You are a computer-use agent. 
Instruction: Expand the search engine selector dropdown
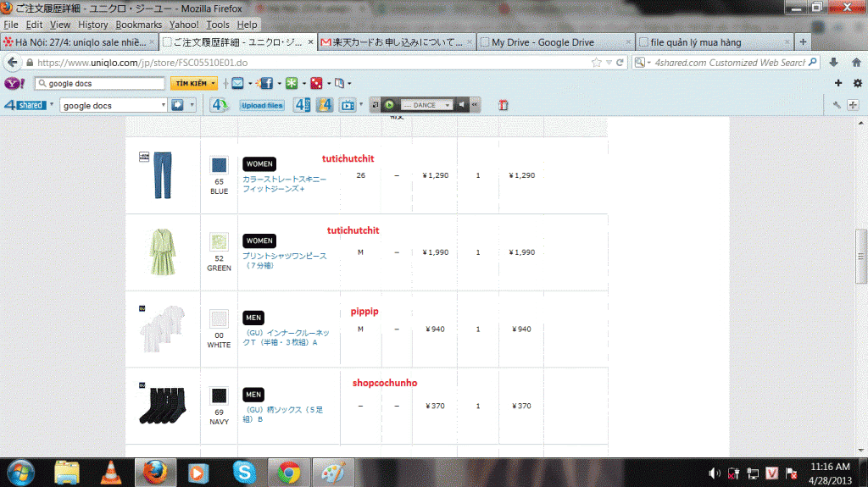pos(644,63)
